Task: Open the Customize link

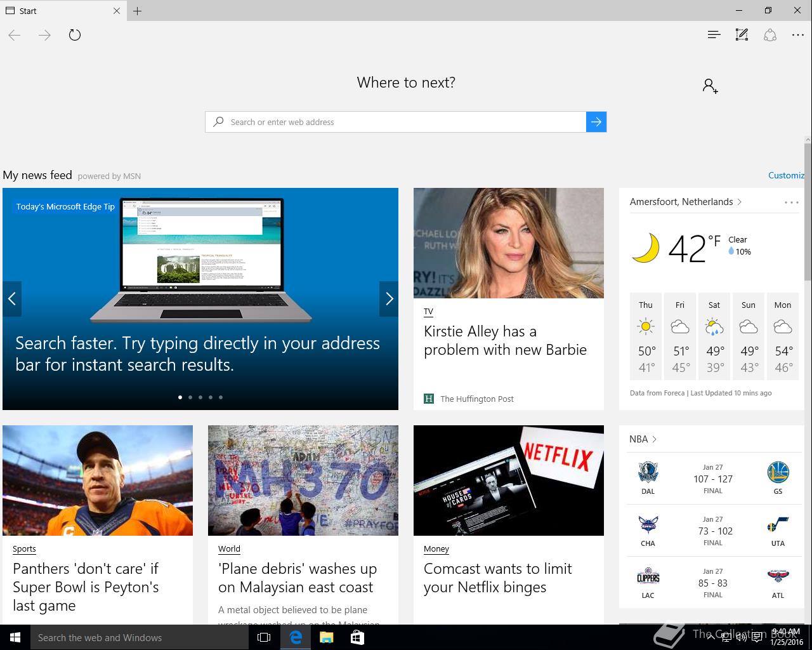Action: [786, 175]
